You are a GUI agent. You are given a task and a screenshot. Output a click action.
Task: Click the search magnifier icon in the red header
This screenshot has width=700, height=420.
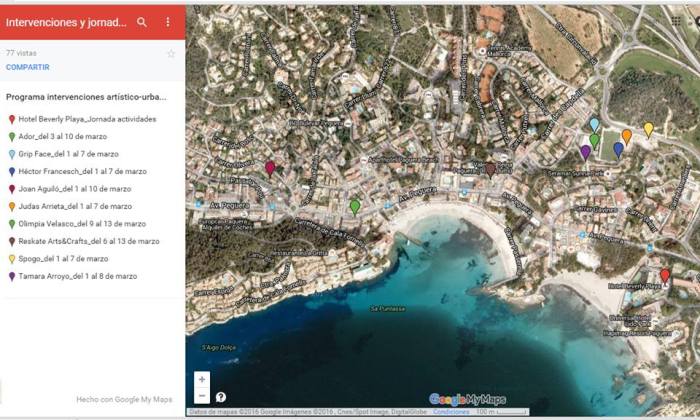click(x=142, y=22)
